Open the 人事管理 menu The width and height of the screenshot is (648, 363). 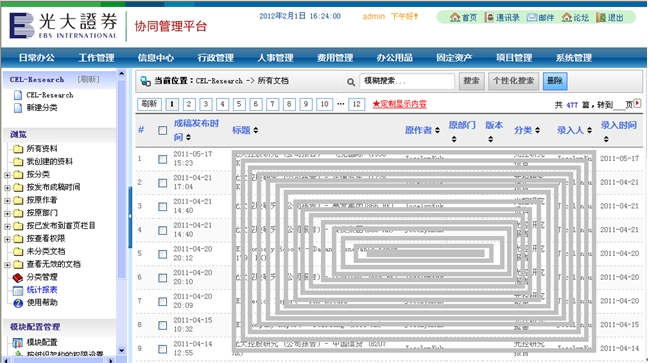(275, 58)
